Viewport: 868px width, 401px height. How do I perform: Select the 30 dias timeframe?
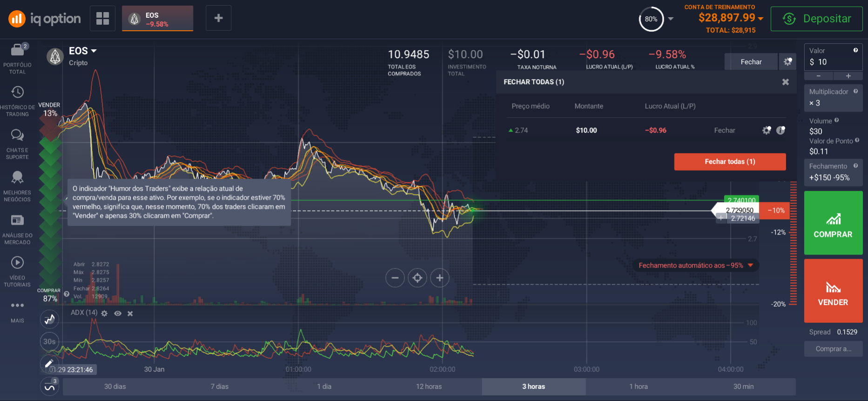tap(115, 387)
